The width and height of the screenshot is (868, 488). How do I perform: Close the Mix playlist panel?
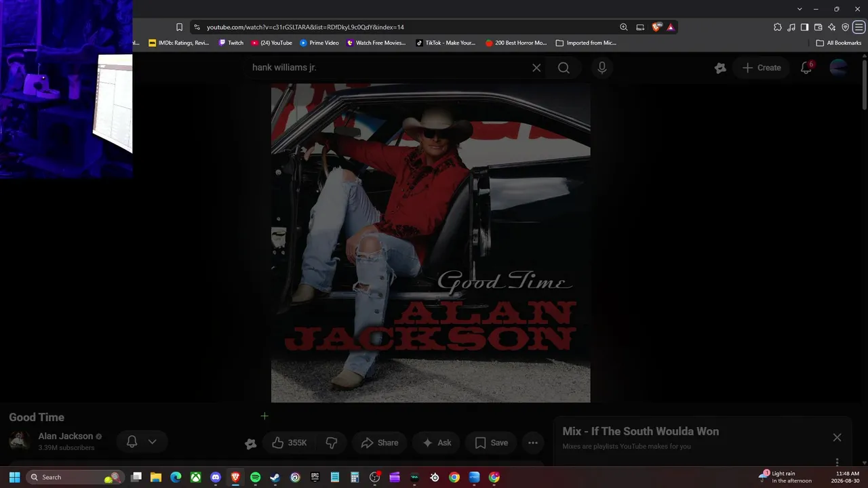[x=837, y=437]
